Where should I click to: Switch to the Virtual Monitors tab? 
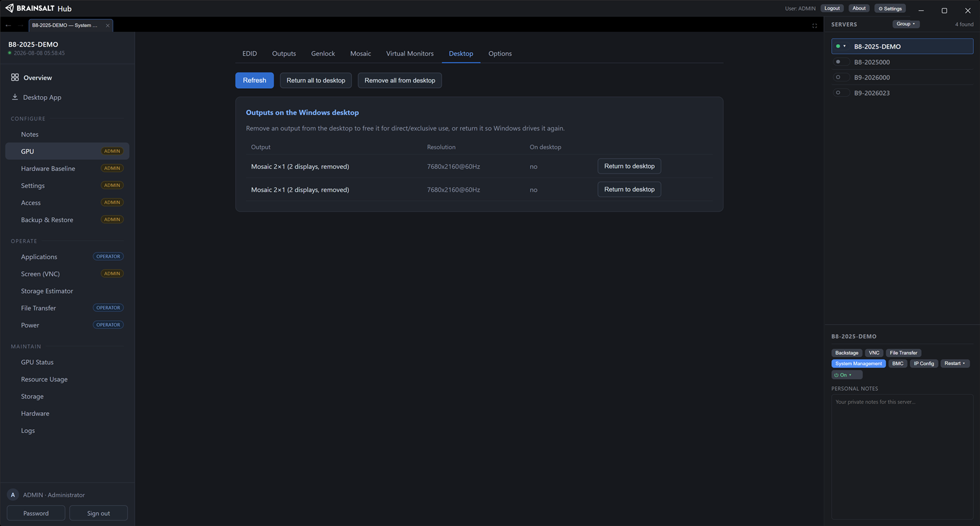pos(410,54)
